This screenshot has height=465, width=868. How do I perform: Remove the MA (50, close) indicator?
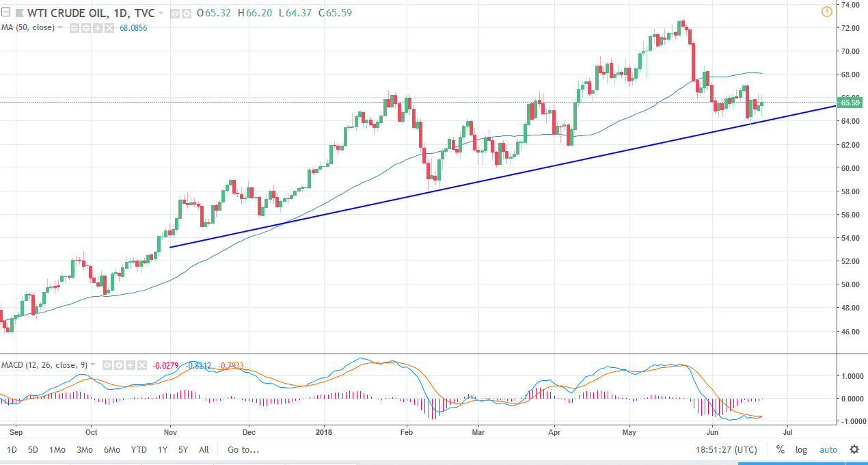click(109, 27)
